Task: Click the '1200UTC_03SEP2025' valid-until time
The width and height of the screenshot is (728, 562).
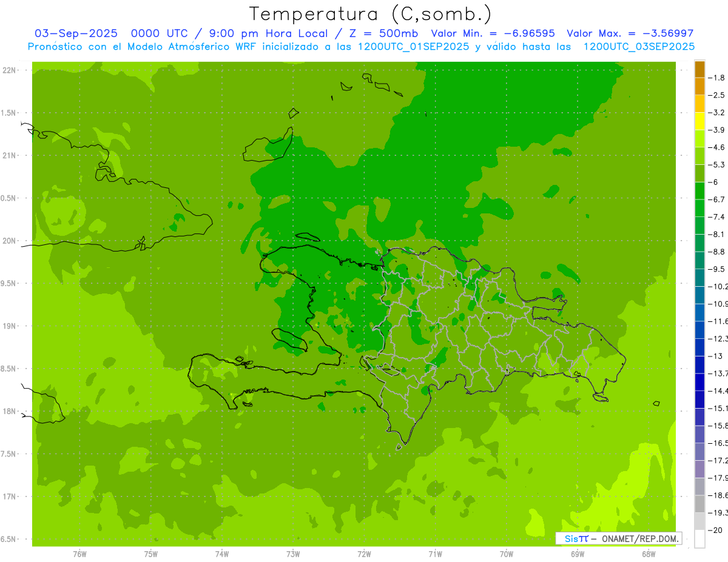Action: tap(639, 47)
